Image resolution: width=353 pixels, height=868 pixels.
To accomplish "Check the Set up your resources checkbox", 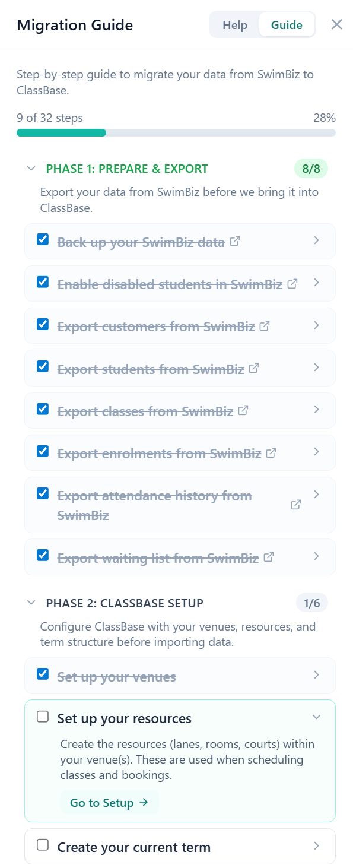I will (x=42, y=717).
